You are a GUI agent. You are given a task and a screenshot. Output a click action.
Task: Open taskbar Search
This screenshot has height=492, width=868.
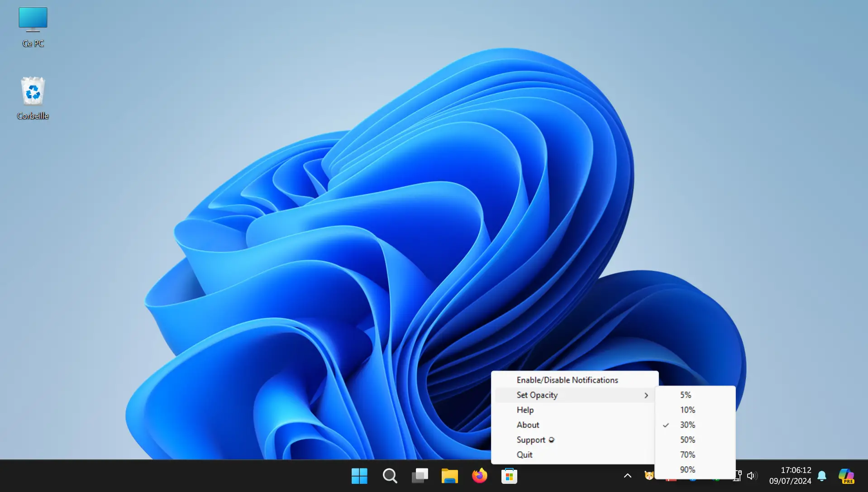pos(390,476)
